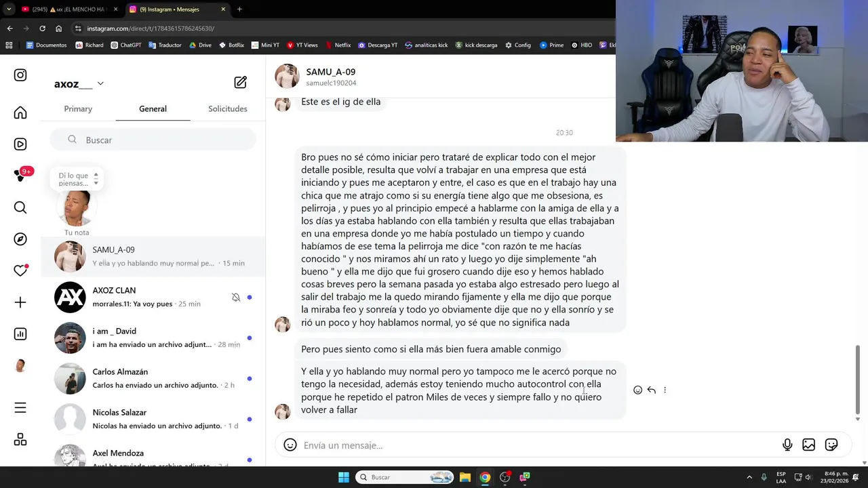Screen dimensions: 868x488
Task: Click the chat vertical scrollbar thumb
Action: 858,380
